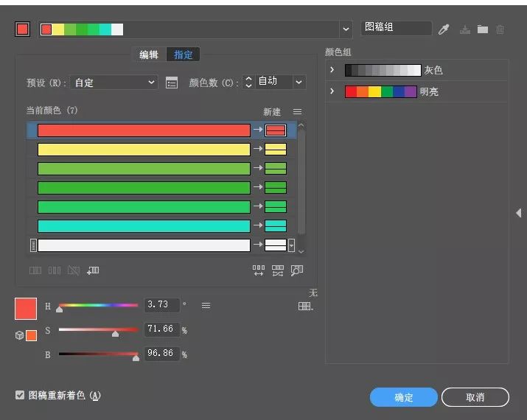This screenshot has height=420, width=527.
Task: Click randomly change saturation and brightness icon
Action: (278, 270)
